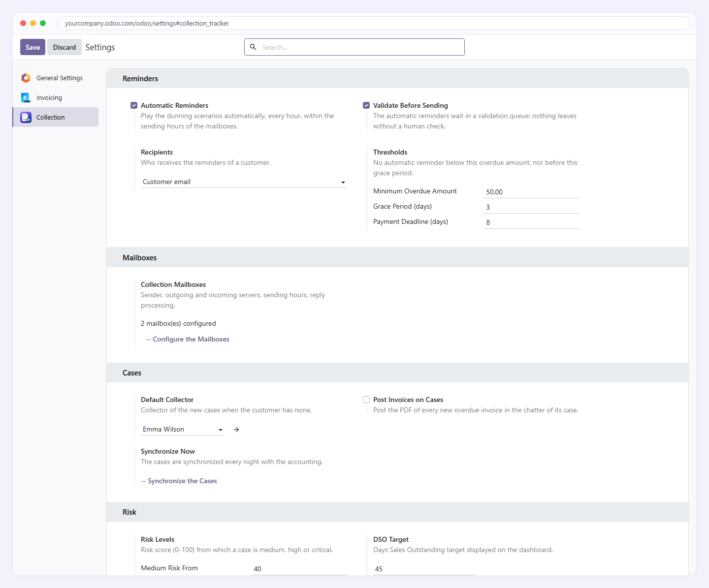The image size is (709, 588).
Task: Open the Recipients Customer email dropdown
Action: pyautogui.click(x=244, y=182)
